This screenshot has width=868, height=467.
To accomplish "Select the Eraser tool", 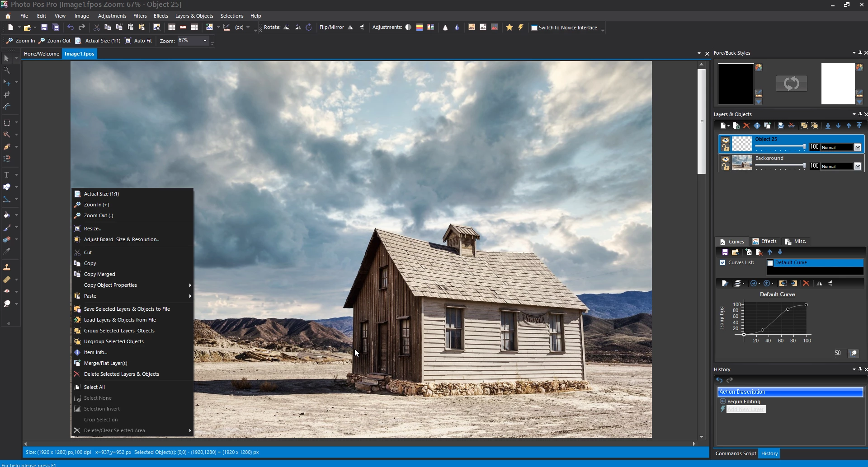I will pyautogui.click(x=7, y=239).
